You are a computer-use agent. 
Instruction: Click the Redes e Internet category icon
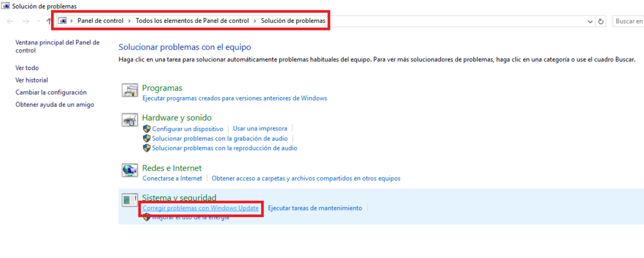tap(130, 170)
